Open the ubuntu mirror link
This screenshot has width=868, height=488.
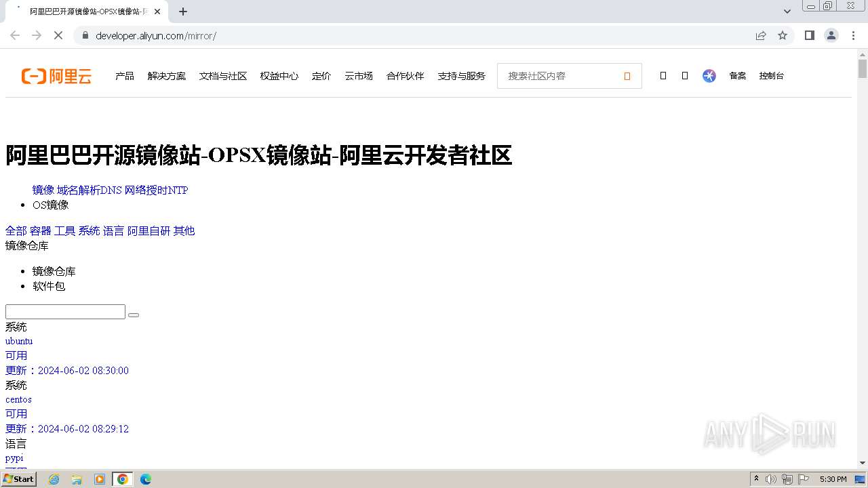19,342
